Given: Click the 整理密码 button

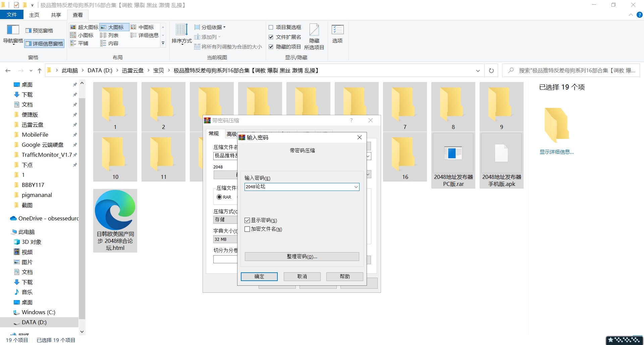Looking at the screenshot, I should pos(302,257).
